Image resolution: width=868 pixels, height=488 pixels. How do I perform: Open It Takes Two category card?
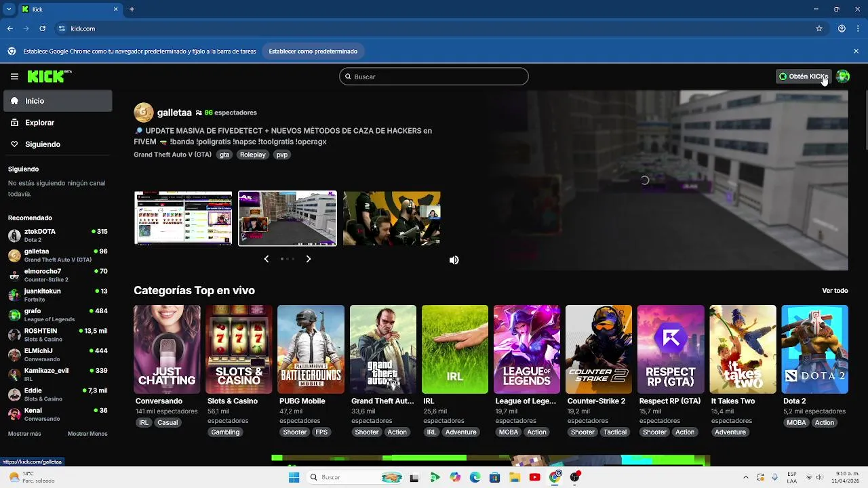(x=743, y=349)
